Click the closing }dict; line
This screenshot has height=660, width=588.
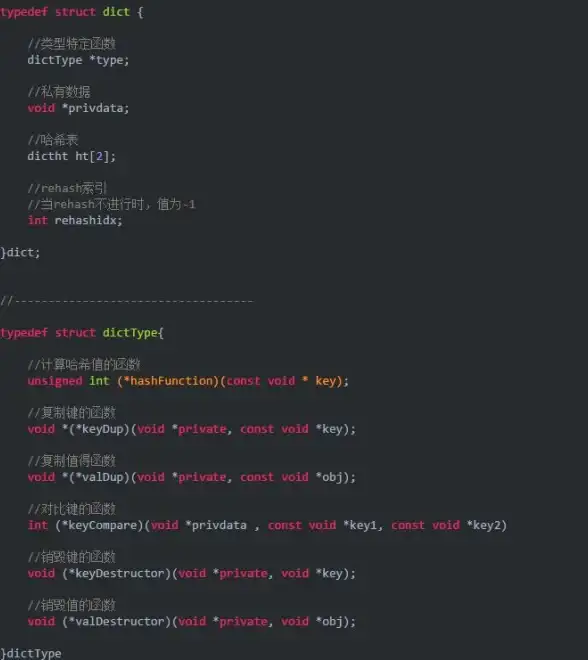coord(20,253)
